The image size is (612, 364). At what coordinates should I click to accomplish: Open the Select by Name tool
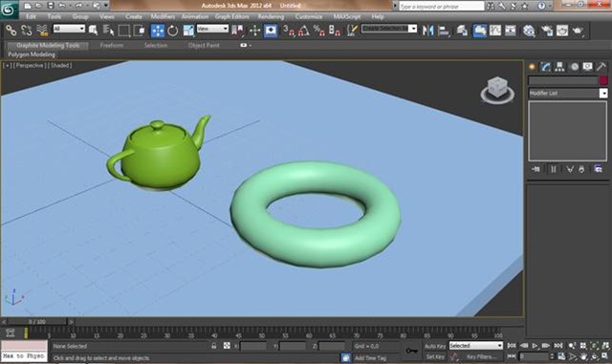click(x=108, y=31)
